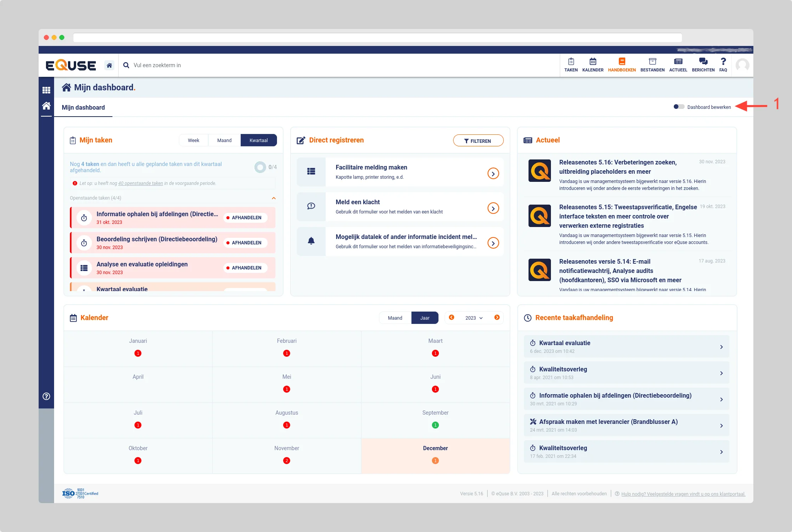The height and width of the screenshot is (532, 792).
Task: Open Releasenotes versie 5.14 article
Action: point(620,271)
